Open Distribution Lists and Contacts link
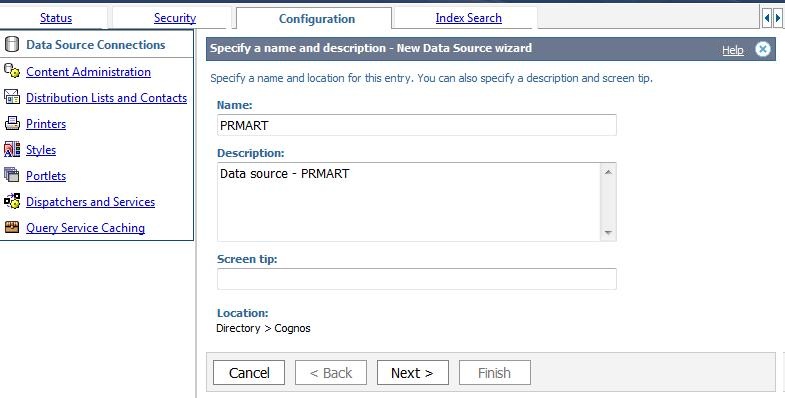 107,98
